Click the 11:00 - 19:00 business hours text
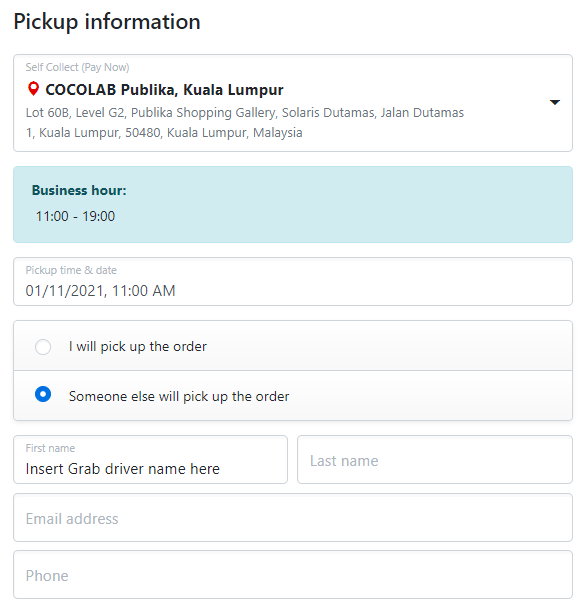 point(76,216)
